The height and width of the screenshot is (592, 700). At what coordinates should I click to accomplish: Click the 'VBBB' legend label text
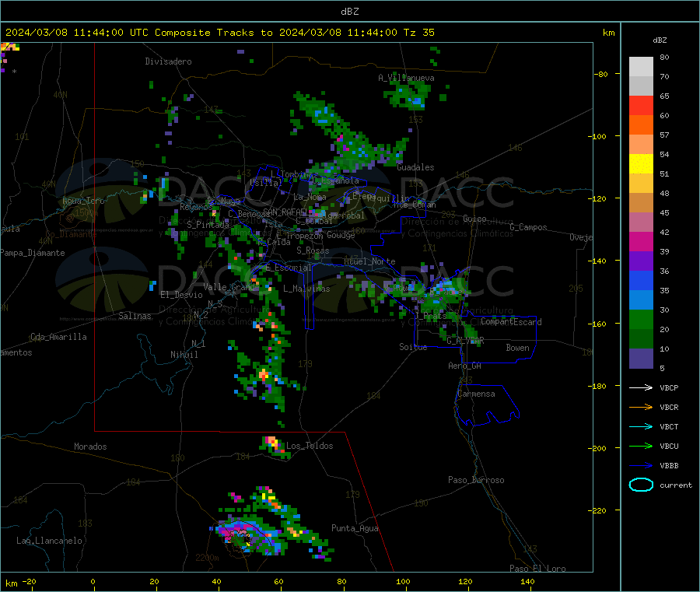(x=669, y=465)
